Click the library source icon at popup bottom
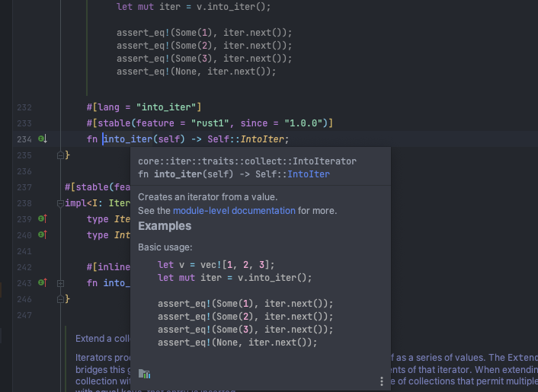This screenshot has width=538, height=392. [145, 374]
